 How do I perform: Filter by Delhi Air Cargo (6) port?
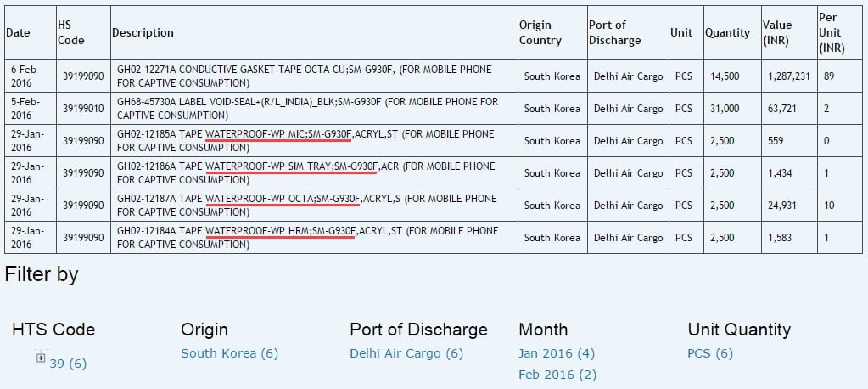coord(406,353)
